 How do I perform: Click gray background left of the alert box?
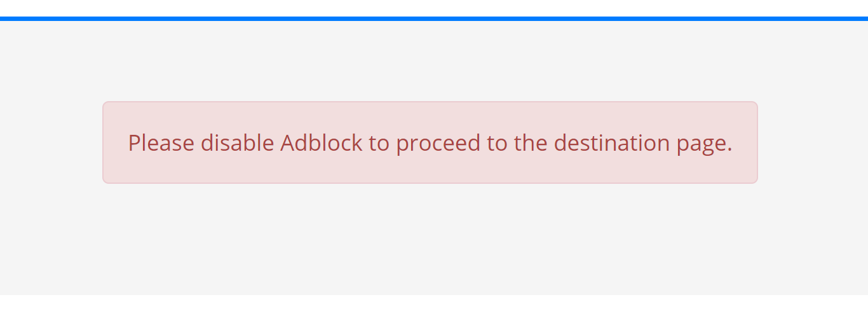tap(51, 142)
